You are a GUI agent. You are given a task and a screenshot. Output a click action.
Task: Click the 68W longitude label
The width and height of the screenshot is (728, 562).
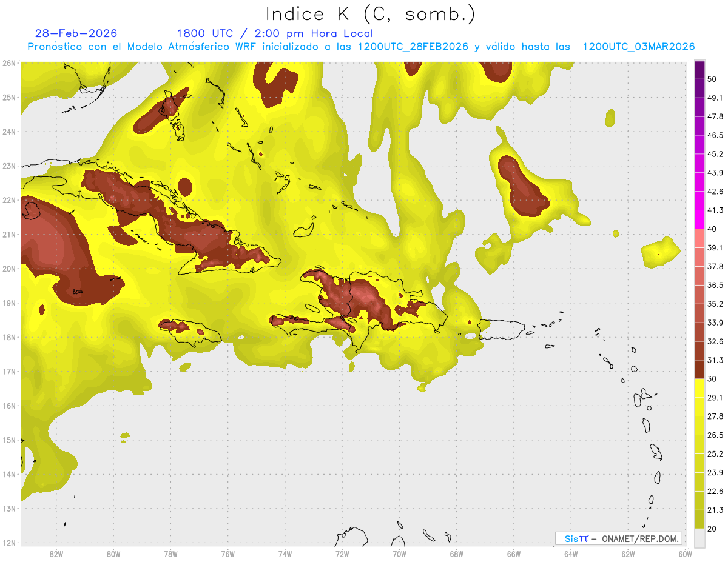click(x=457, y=554)
